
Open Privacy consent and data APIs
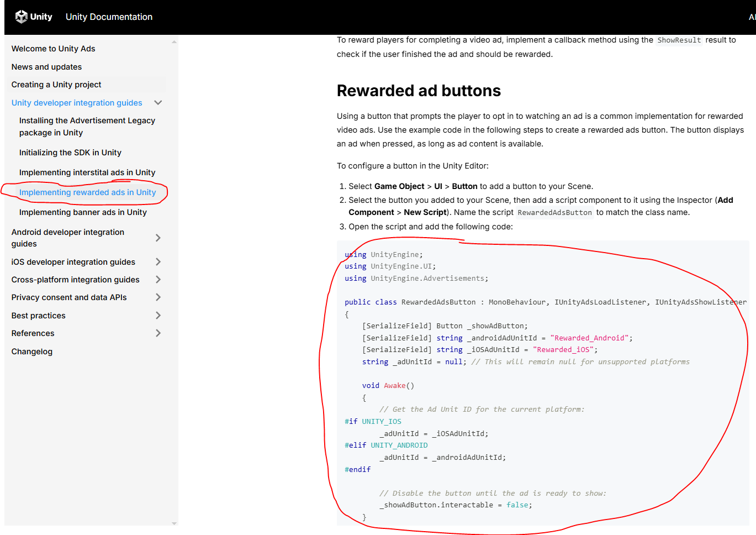coord(69,297)
